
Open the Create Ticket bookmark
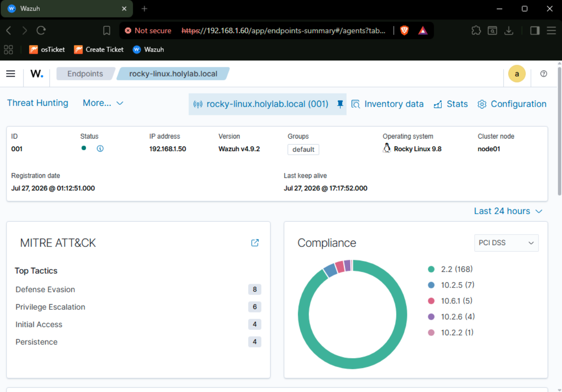coord(99,49)
